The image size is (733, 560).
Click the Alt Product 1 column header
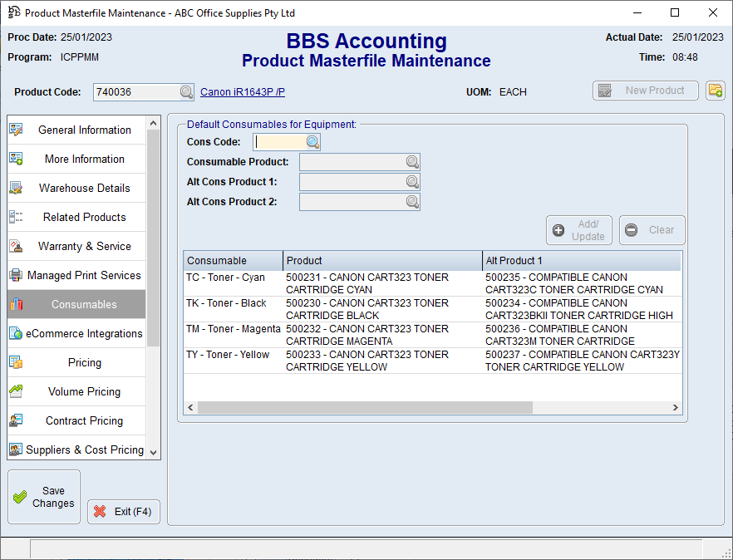coord(582,261)
